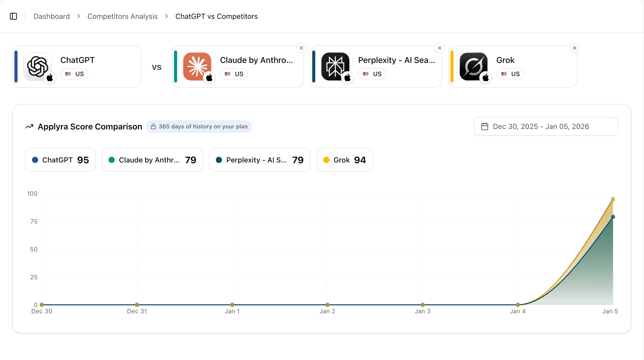
Task: Click the trend icon beside Applyra Score Comparison
Action: (x=29, y=126)
